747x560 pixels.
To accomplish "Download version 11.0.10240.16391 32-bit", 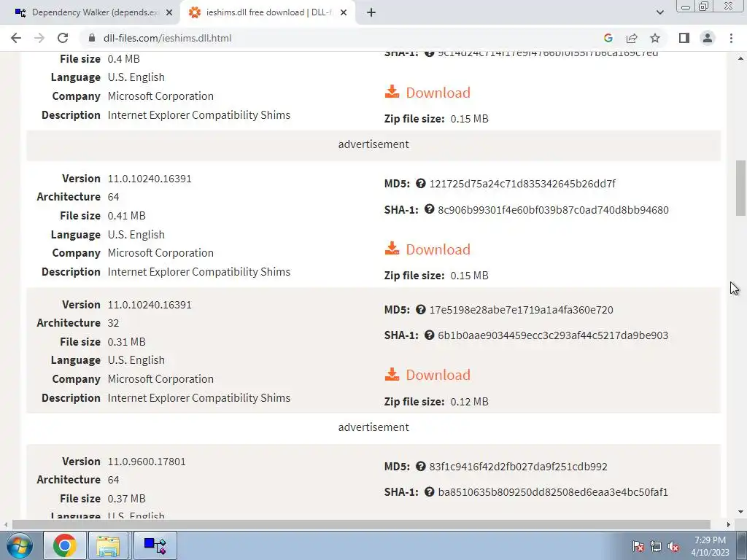I will coord(427,375).
